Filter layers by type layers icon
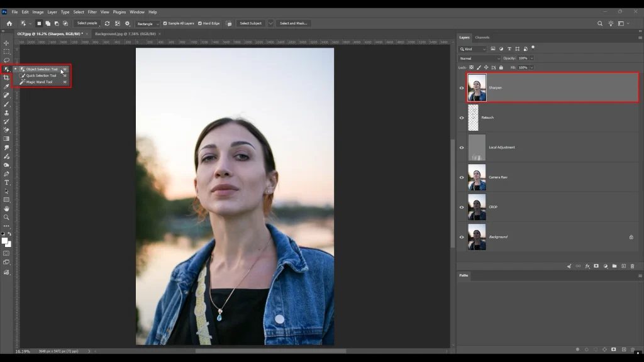Screen dimensions: 644x362 (x=509, y=49)
